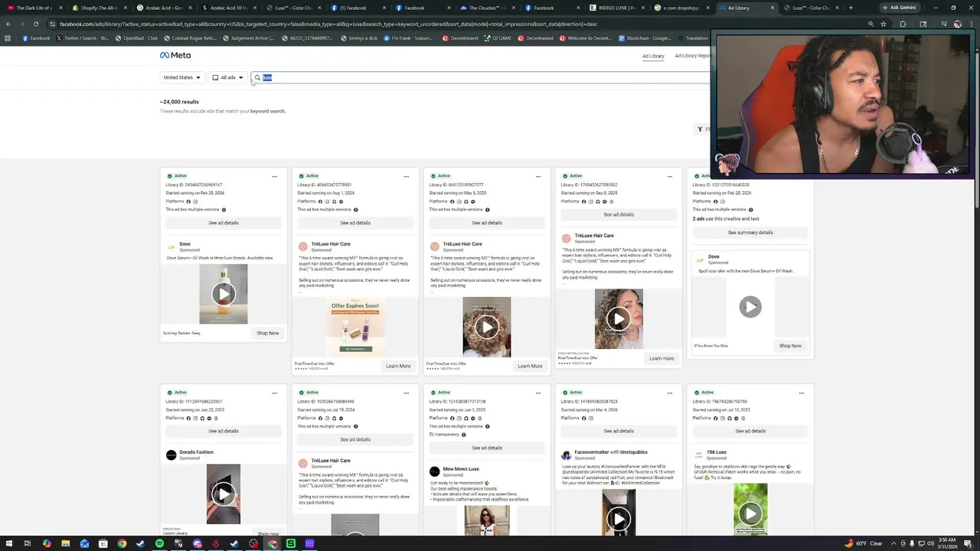
Task: Open the OpenRaid - Chat bookmark
Action: 136,38
